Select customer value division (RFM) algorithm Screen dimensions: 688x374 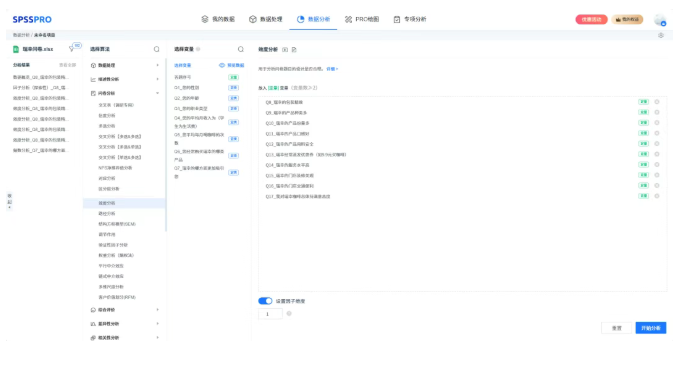click(x=117, y=297)
